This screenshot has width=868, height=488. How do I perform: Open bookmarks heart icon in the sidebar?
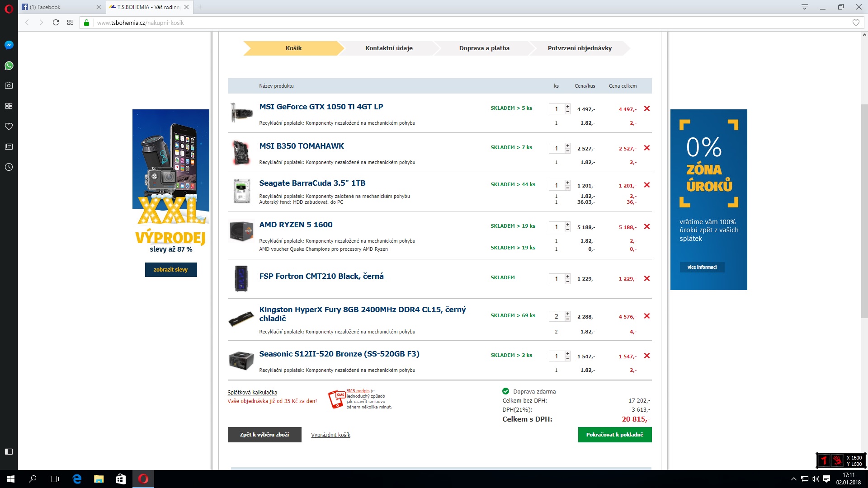click(9, 126)
